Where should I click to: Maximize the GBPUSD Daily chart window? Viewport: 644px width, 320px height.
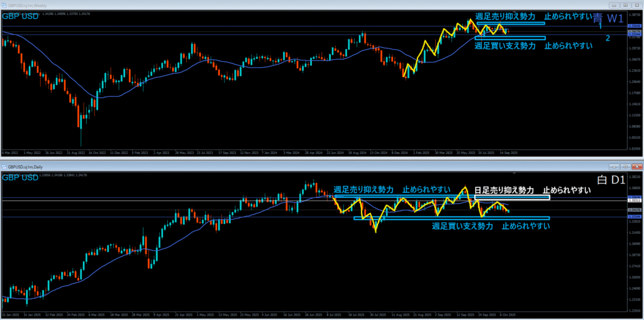(625, 167)
